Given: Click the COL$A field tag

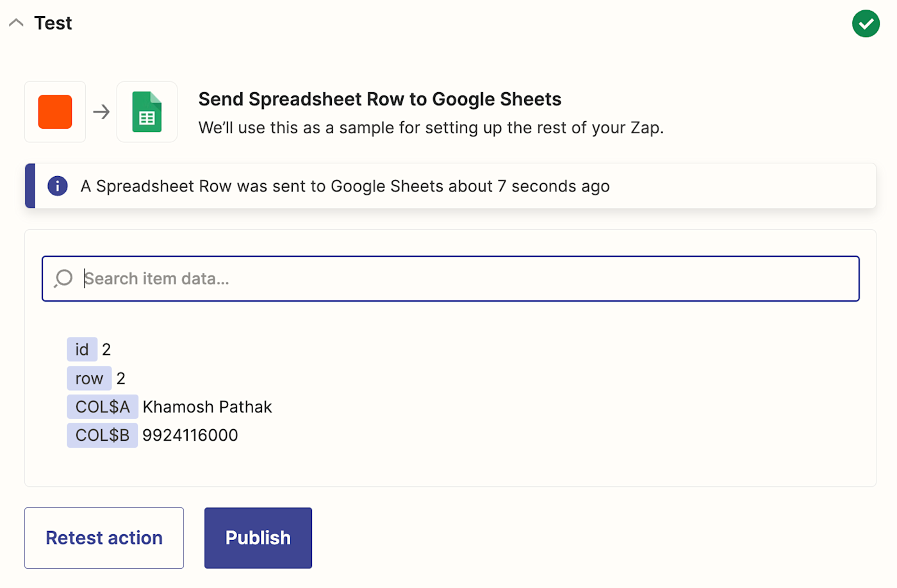Looking at the screenshot, I should [103, 407].
